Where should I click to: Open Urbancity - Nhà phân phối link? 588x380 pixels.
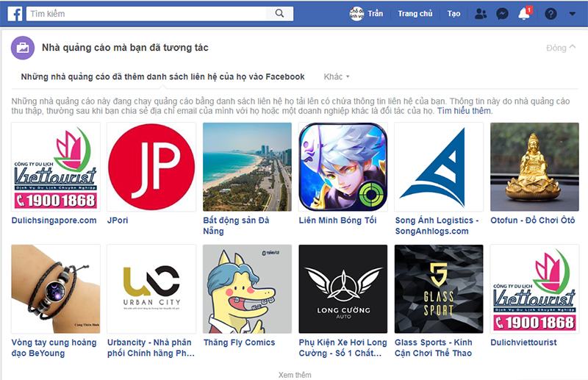tap(151, 348)
